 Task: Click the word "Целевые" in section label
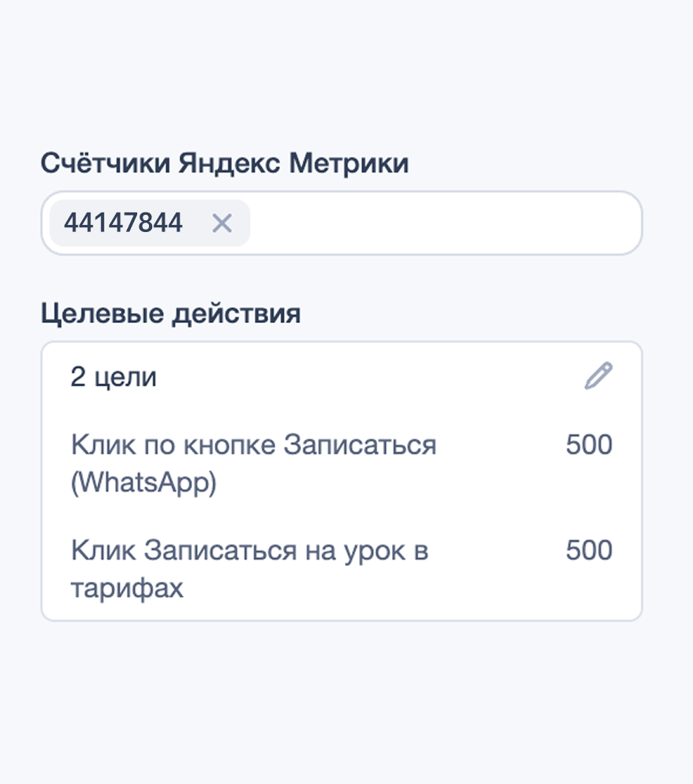99,314
